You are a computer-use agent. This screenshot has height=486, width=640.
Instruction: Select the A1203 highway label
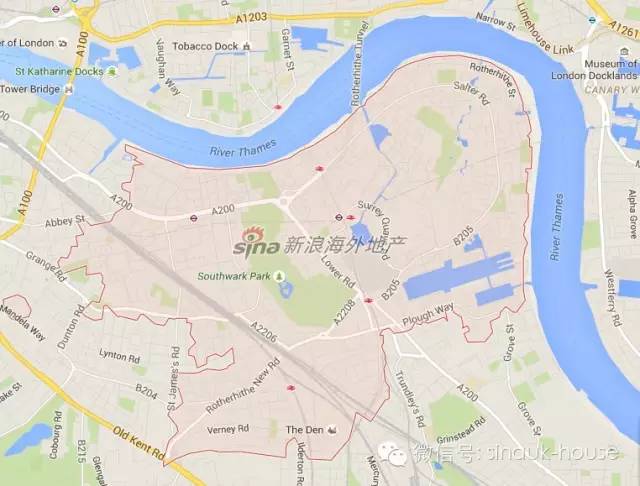pos(251,18)
